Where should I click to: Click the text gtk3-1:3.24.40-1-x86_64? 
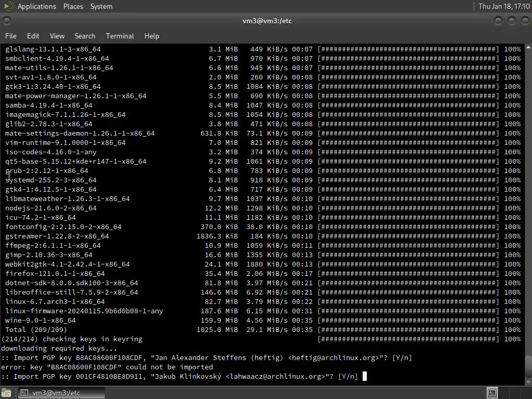coord(53,87)
